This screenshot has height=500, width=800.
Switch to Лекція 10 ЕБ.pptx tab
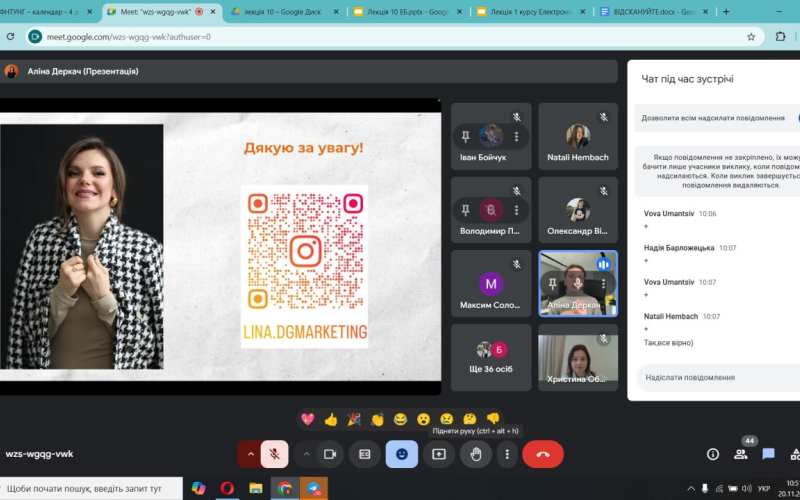(x=407, y=12)
